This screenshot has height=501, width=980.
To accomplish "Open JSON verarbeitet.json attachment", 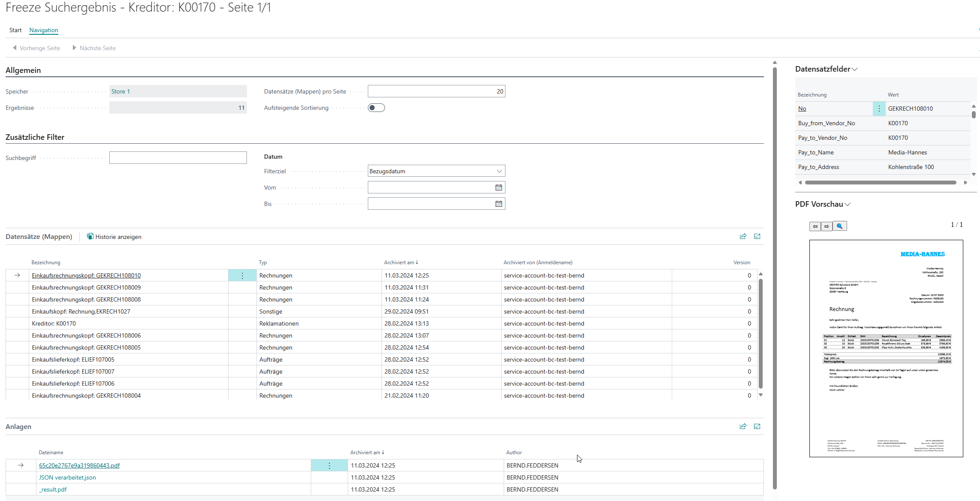I will [67, 477].
